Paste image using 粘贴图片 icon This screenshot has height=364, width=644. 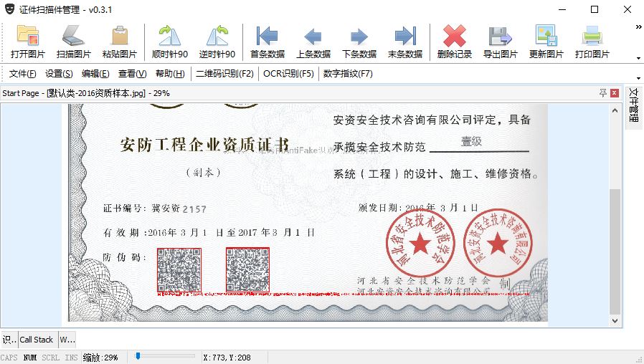coord(120,42)
